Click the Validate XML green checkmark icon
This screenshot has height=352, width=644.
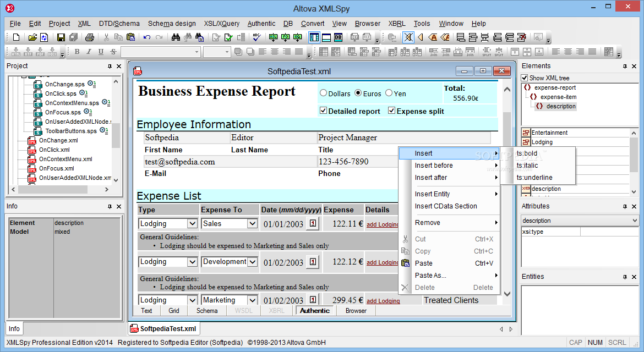[228, 37]
